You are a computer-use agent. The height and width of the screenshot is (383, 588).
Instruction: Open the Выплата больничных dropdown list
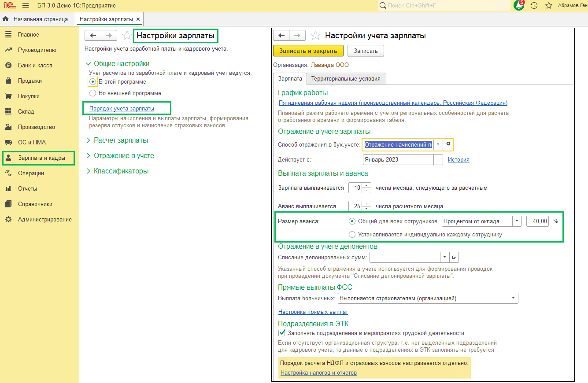[513, 298]
